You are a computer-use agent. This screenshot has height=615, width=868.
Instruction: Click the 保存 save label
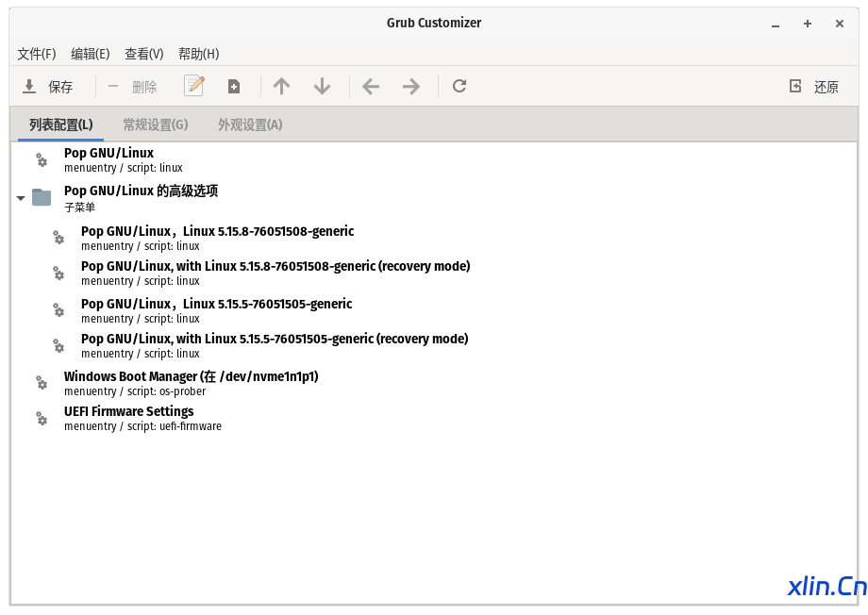click(60, 87)
